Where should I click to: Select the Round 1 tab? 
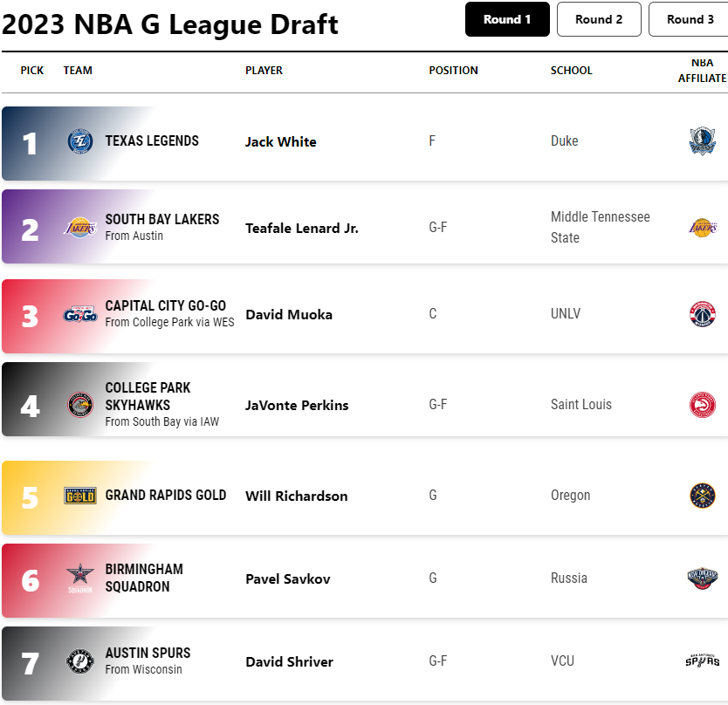tap(507, 19)
